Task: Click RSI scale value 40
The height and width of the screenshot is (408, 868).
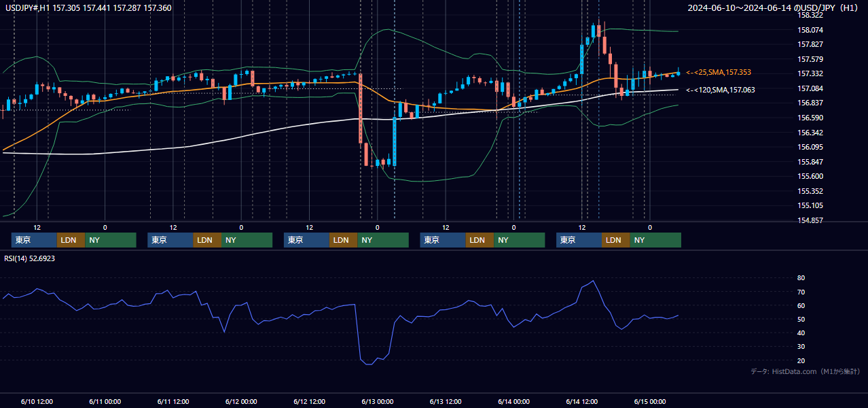Action: click(x=801, y=333)
